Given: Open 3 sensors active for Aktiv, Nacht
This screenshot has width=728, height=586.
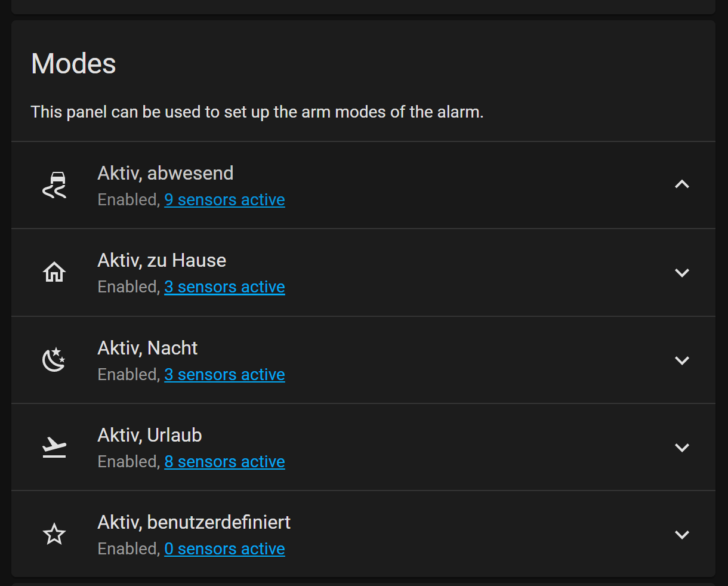Looking at the screenshot, I should [224, 374].
